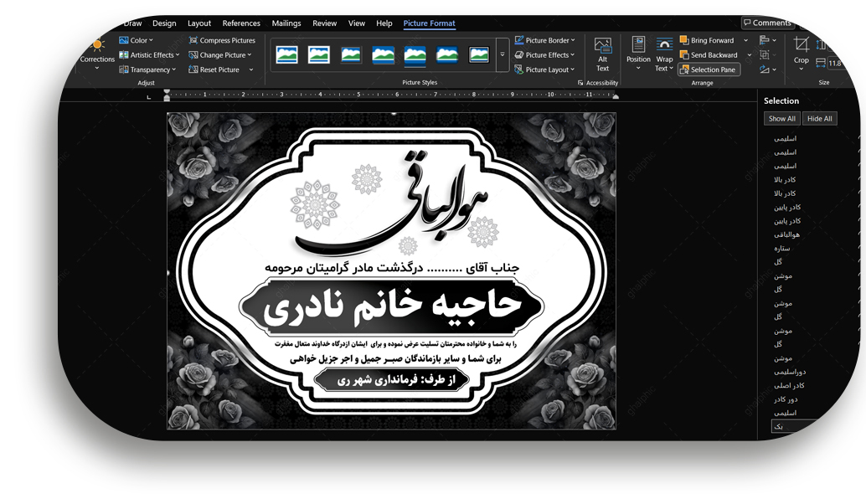Viewport: 866px width, 504px height.
Task: Select the Crop tool
Action: pyautogui.click(x=802, y=50)
